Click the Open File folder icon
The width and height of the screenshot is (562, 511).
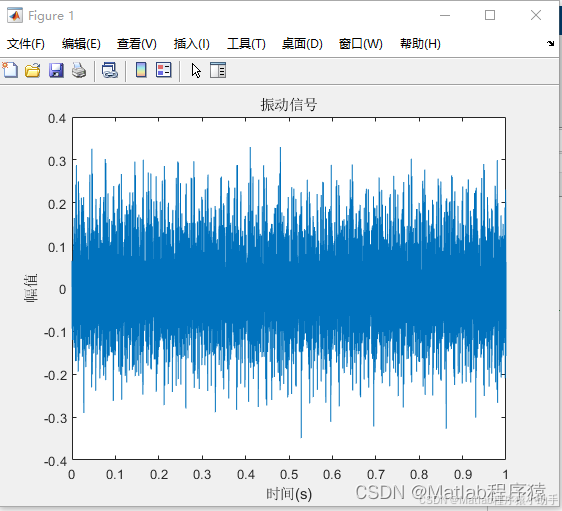(x=33, y=70)
